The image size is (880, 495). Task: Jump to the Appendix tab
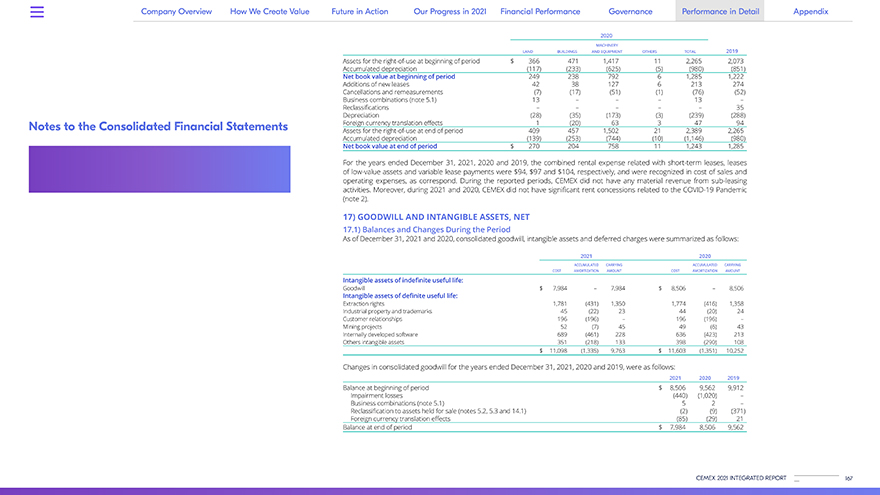click(809, 11)
